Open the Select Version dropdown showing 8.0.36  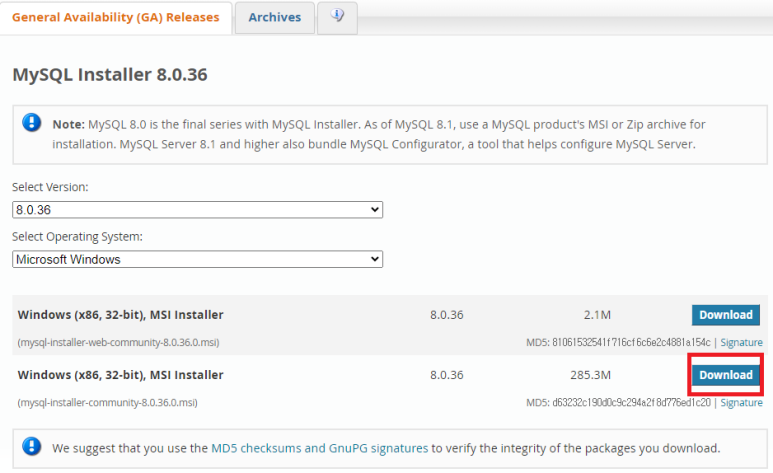pos(197,210)
